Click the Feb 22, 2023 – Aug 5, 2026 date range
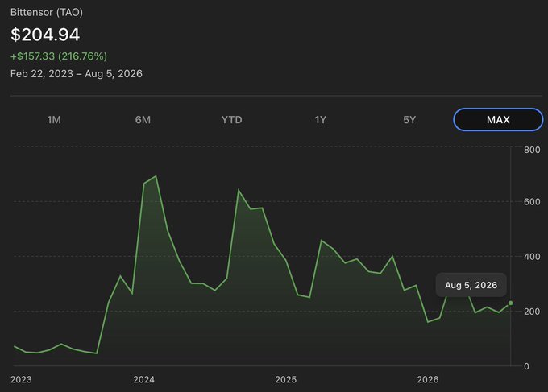The height and width of the screenshot is (392, 548). [77, 74]
